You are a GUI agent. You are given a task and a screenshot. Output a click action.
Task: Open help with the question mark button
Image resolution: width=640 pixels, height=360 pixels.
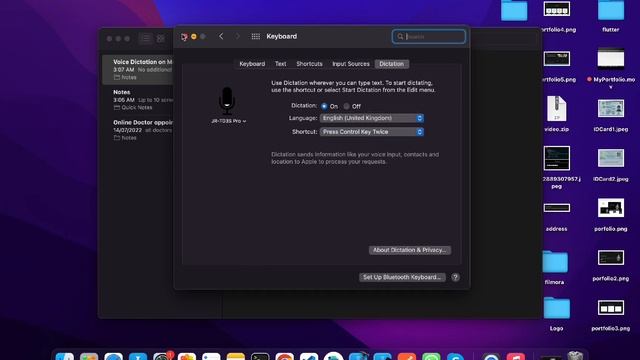click(455, 277)
